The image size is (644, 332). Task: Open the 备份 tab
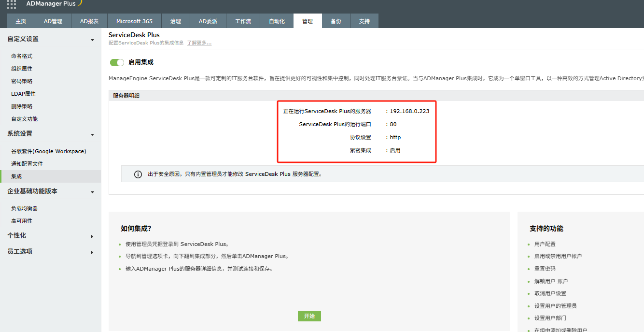pos(336,21)
